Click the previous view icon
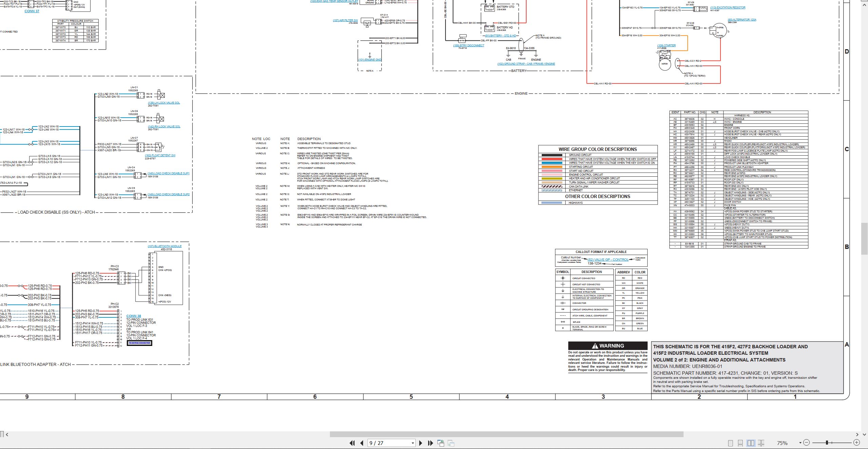Viewport: 868px width, 449px height. point(441,443)
